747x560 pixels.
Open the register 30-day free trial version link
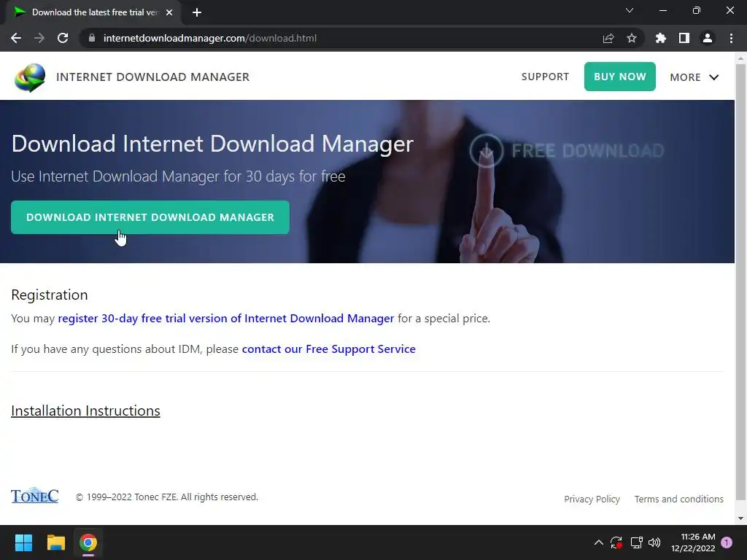click(226, 318)
